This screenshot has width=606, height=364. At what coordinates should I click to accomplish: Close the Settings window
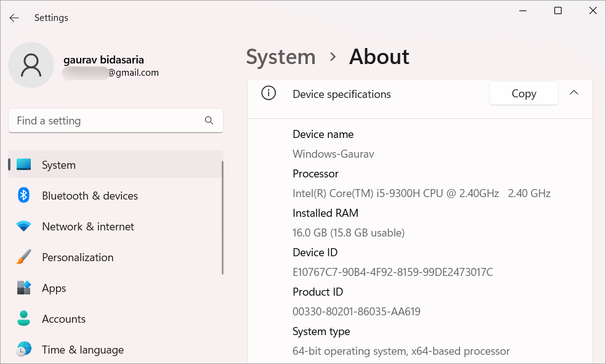coord(593,10)
